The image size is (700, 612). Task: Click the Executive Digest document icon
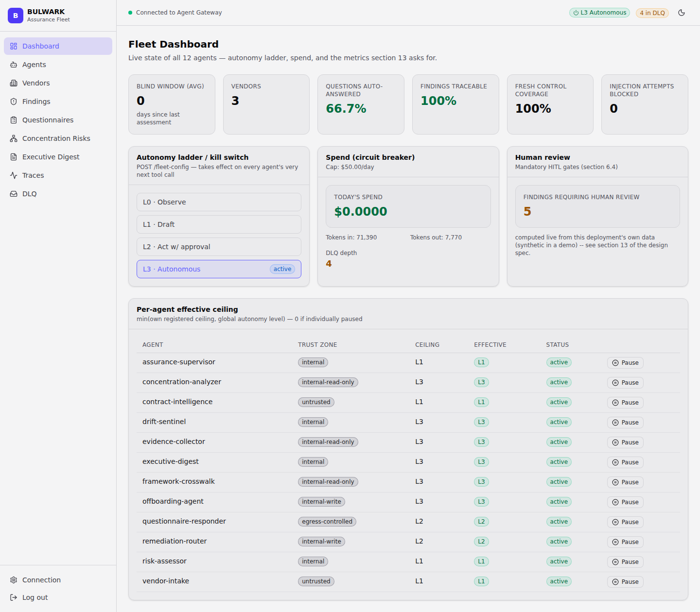pyautogui.click(x=14, y=157)
